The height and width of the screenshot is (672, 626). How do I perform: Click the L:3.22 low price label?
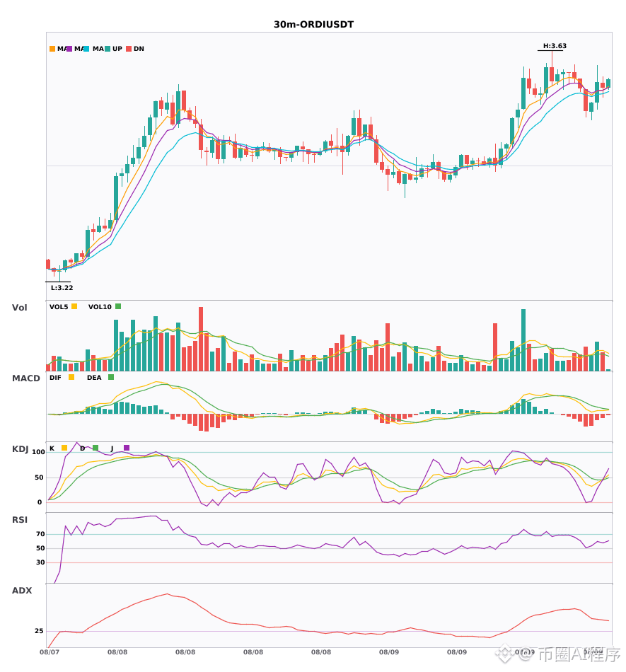62,288
